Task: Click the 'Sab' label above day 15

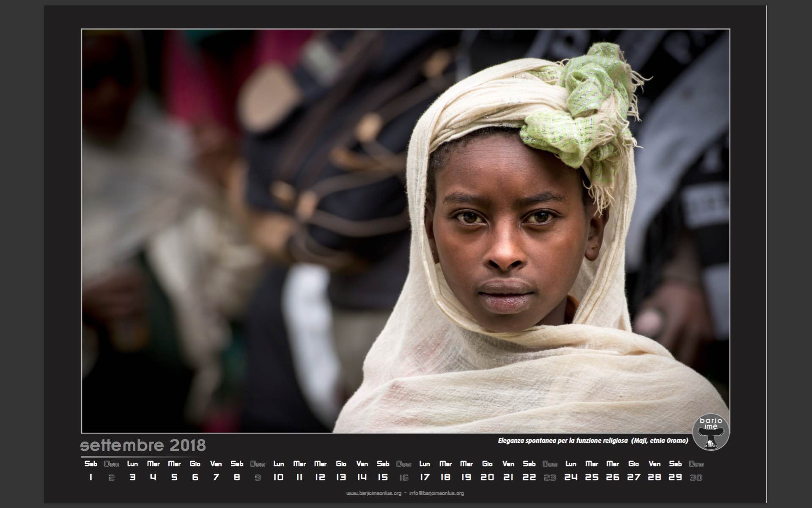Action: tap(383, 464)
